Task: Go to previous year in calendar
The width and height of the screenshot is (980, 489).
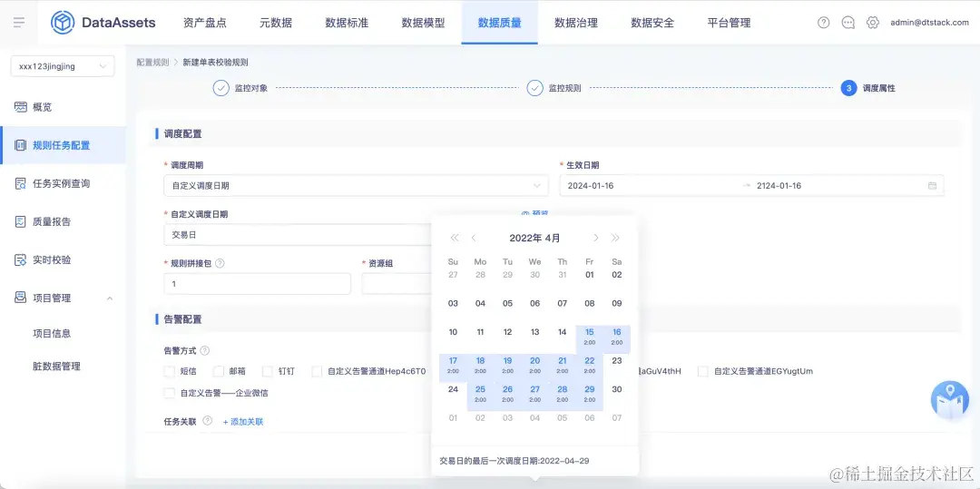Action: pos(455,238)
